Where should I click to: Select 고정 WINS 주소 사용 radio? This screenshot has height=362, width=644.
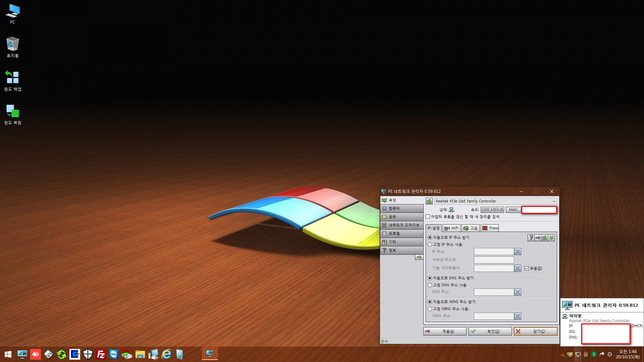(430, 309)
